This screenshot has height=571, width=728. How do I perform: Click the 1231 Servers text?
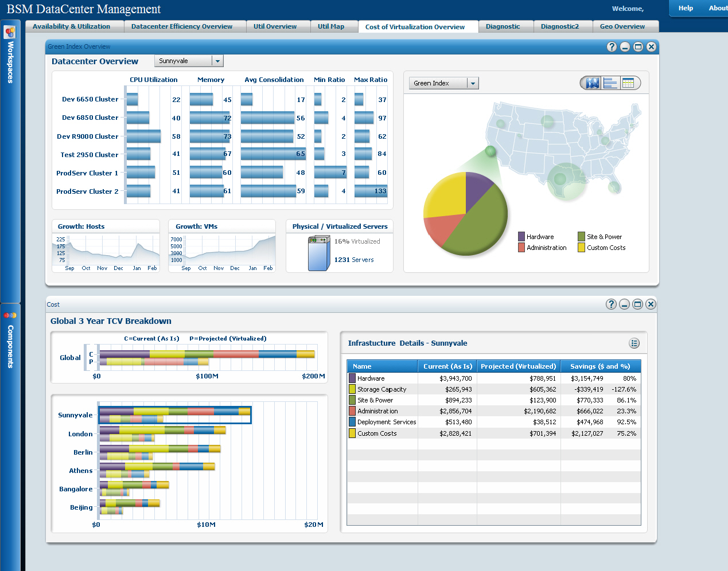pyautogui.click(x=354, y=260)
